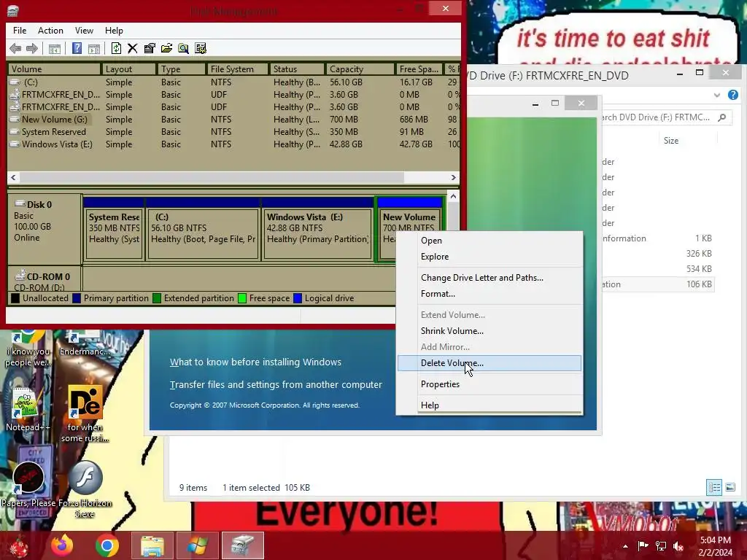This screenshot has width=747, height=560.
Task: Open the View menu
Action: click(84, 31)
